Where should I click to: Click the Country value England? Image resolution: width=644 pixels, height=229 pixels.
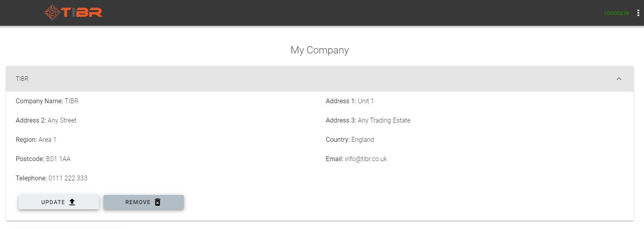(362, 140)
